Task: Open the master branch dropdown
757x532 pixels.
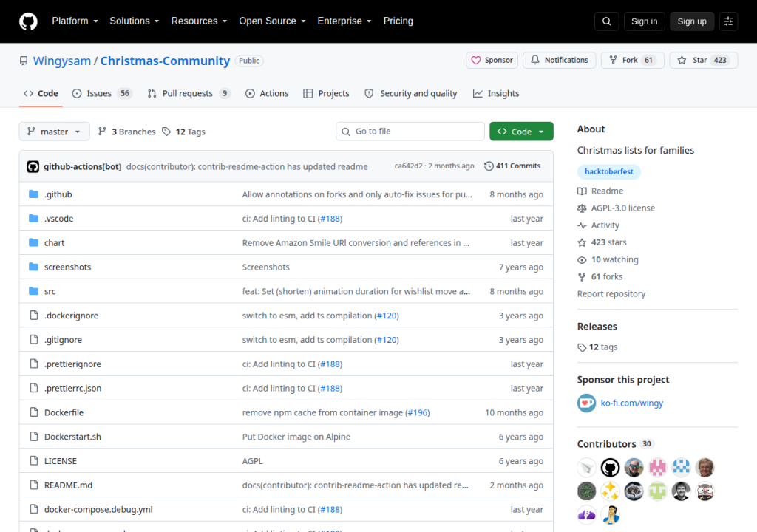Action: tap(54, 132)
